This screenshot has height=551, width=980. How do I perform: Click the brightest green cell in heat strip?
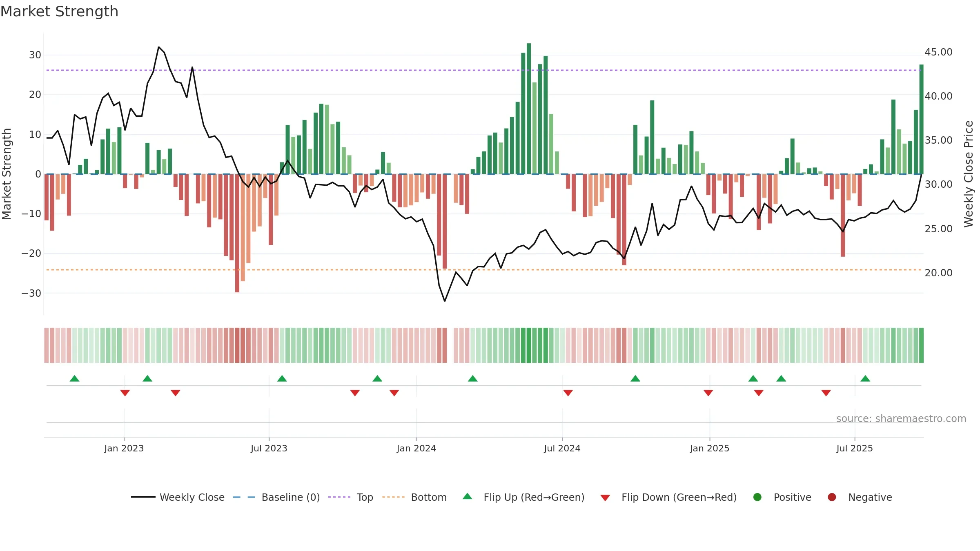click(x=529, y=345)
